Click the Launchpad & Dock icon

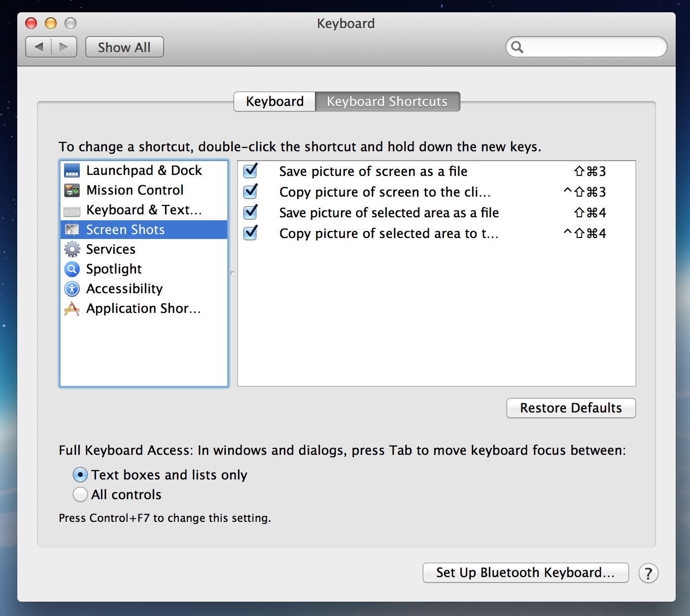click(x=72, y=171)
